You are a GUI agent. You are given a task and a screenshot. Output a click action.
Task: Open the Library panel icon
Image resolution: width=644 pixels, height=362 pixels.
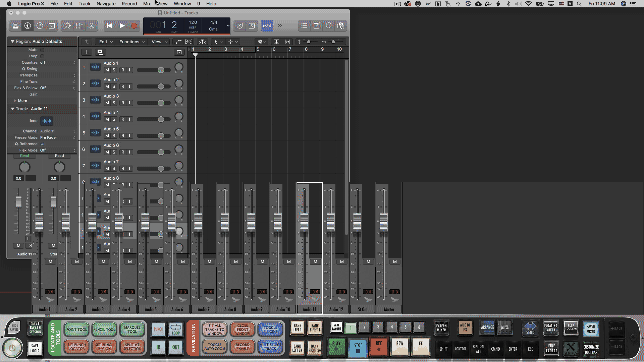[x=15, y=26]
